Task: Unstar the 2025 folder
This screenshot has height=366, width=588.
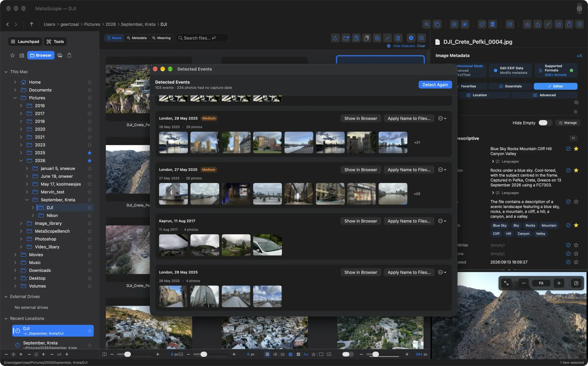Action: click(x=90, y=153)
